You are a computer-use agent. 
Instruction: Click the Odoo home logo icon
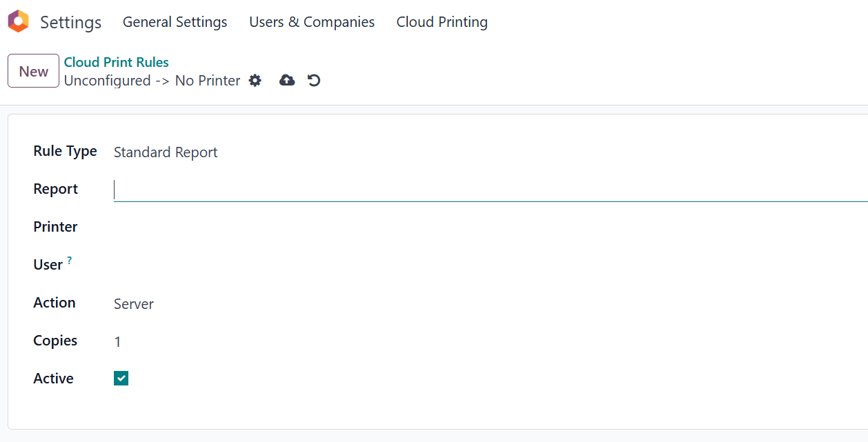(19, 21)
